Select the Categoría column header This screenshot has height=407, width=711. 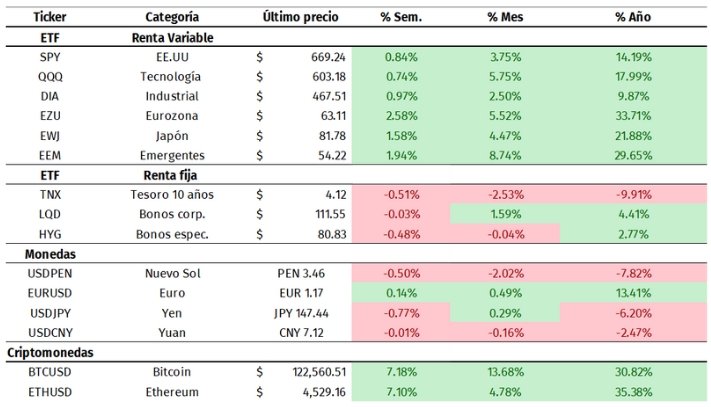coord(171,17)
